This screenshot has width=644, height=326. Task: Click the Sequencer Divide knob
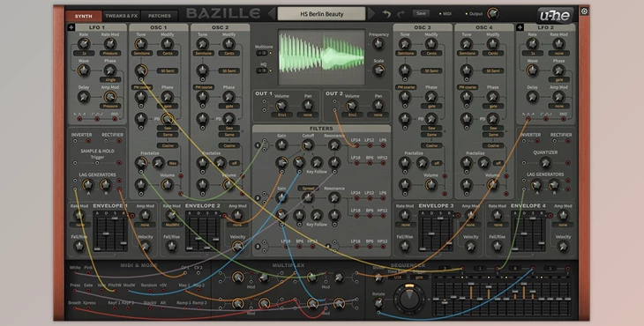[x=378, y=278]
